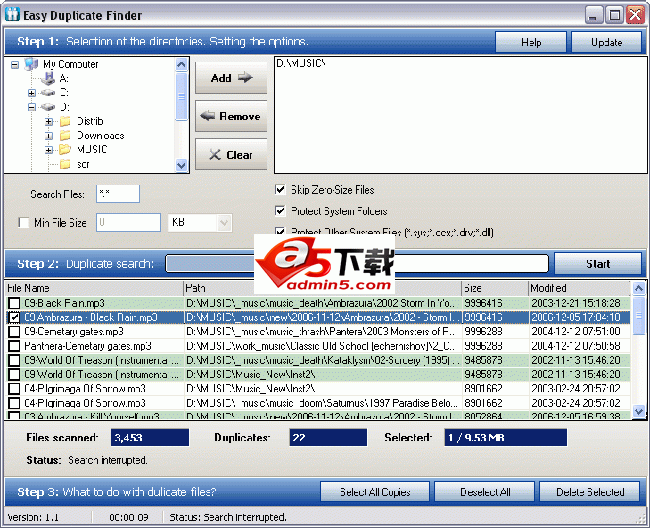Viewport: 650px width, 528px height.
Task: Click the Remove button
Action: [x=231, y=116]
